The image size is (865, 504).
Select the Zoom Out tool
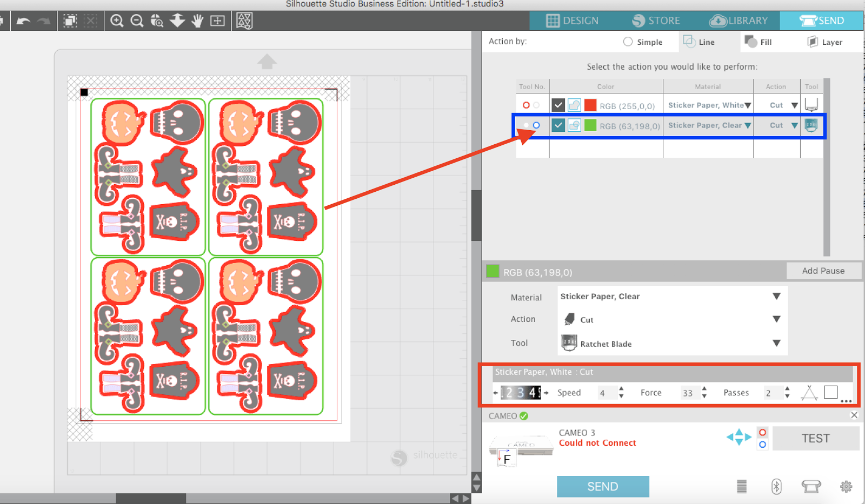coord(137,21)
